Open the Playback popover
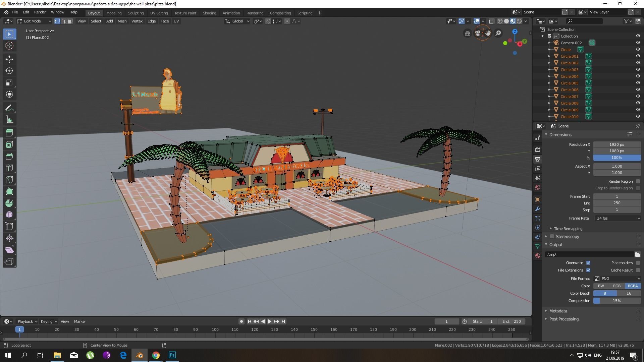The image size is (644, 362). 27,321
